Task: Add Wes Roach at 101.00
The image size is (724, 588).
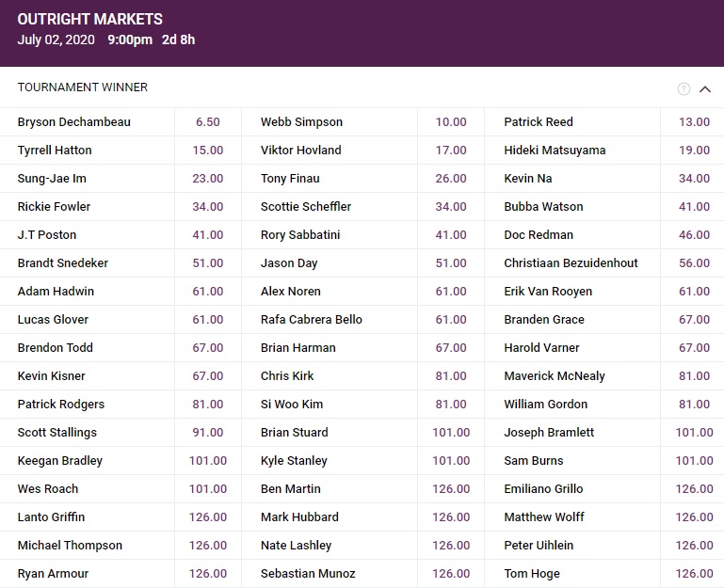Action: tap(208, 488)
